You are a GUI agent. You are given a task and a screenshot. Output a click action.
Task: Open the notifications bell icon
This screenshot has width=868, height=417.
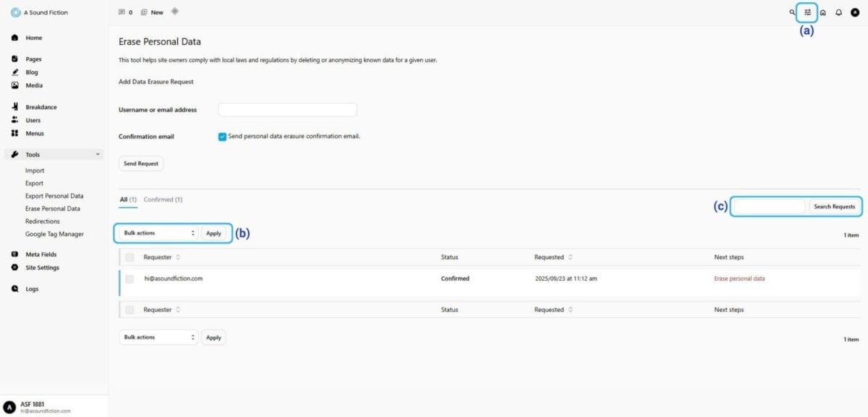tap(838, 12)
